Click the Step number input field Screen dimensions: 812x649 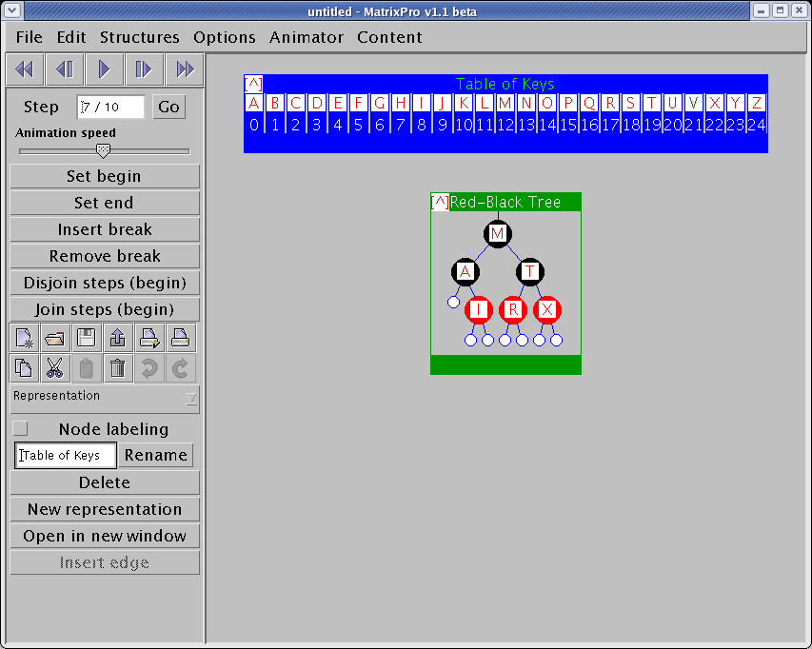[110, 108]
